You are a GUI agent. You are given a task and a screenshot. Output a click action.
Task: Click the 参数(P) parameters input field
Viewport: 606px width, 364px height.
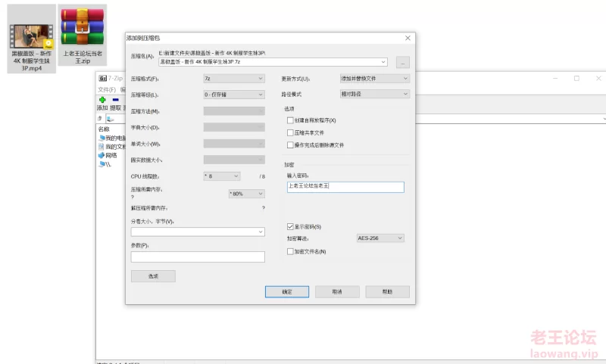198,257
